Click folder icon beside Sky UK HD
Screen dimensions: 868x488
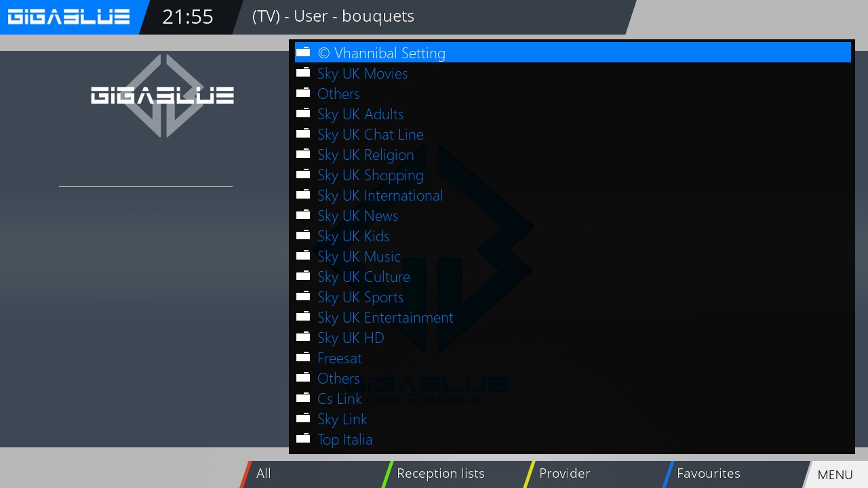[303, 337]
